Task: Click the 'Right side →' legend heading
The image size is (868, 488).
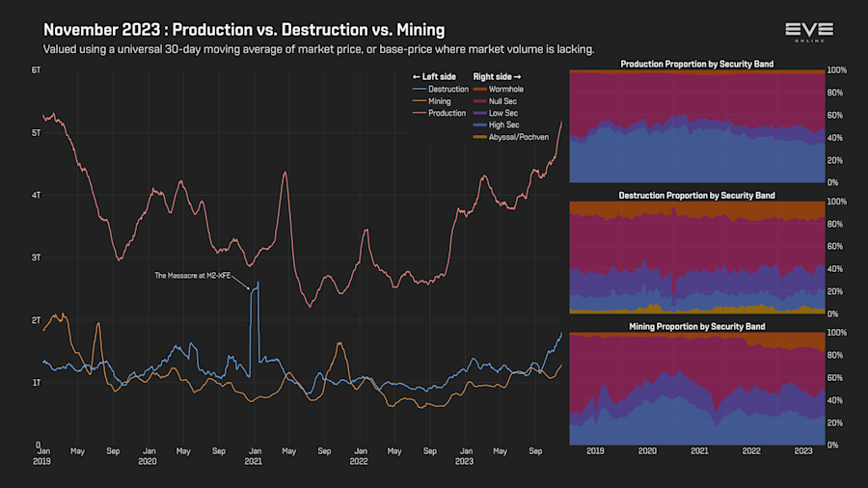Action: (497, 77)
